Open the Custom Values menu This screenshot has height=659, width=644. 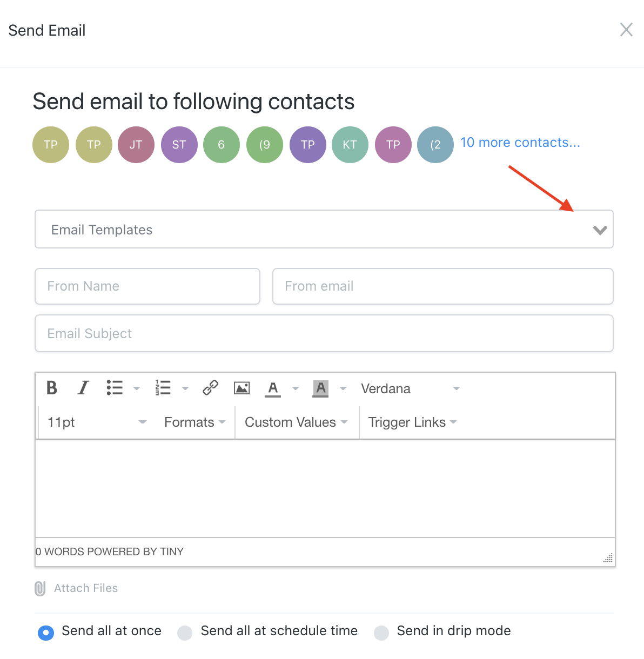296,422
